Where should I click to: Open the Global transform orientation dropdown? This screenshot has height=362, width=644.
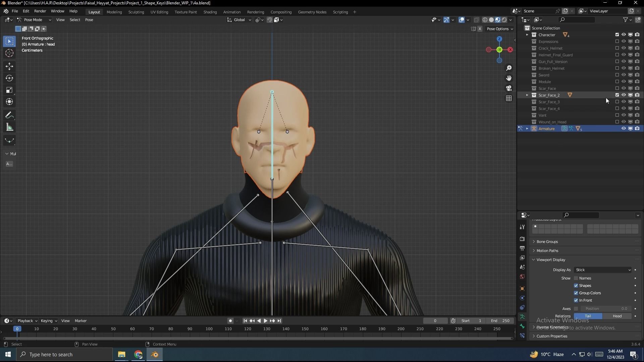point(239,20)
